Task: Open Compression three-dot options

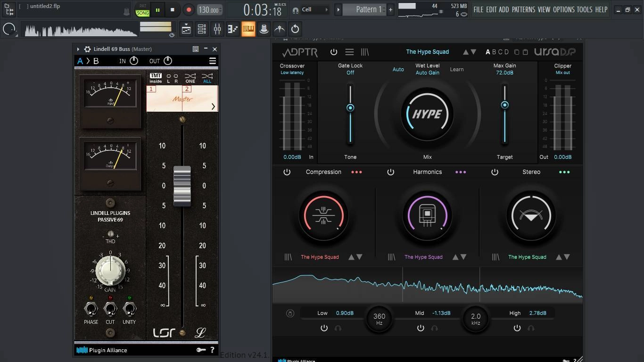Action: (x=356, y=172)
